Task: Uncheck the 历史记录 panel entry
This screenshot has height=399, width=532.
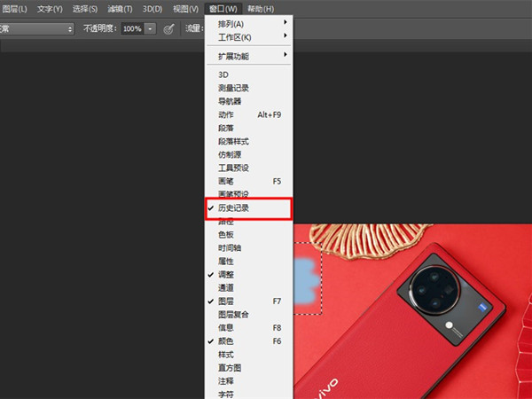Action: [234, 208]
